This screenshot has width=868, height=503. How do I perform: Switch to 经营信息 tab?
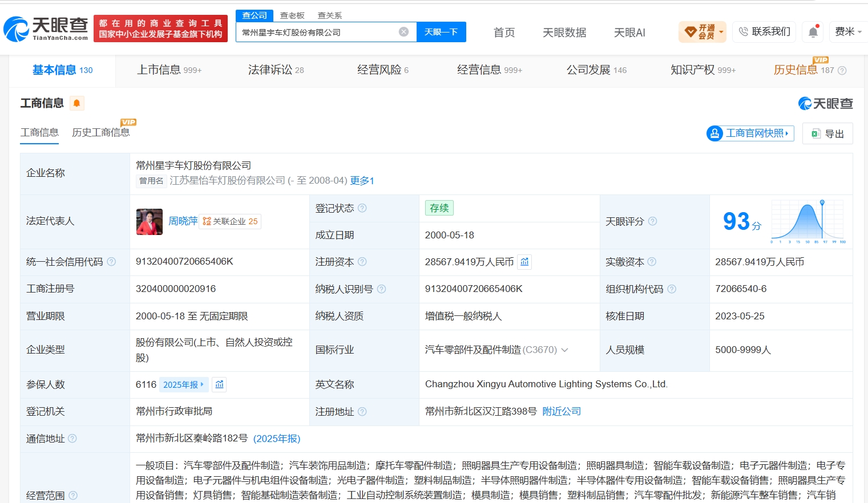pos(490,70)
